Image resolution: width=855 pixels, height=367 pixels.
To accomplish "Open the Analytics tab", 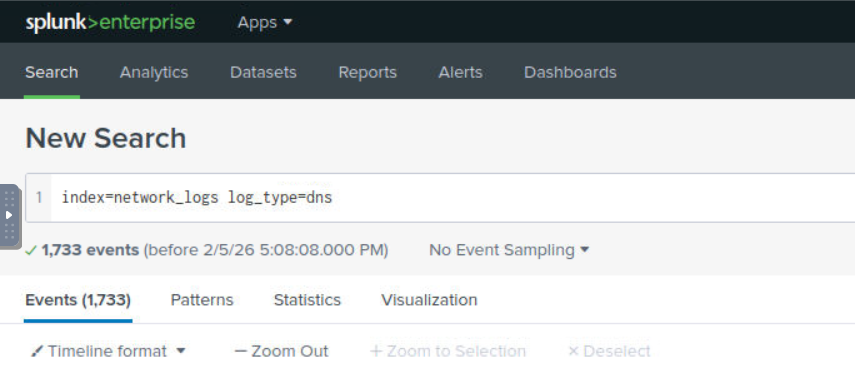I will point(154,73).
